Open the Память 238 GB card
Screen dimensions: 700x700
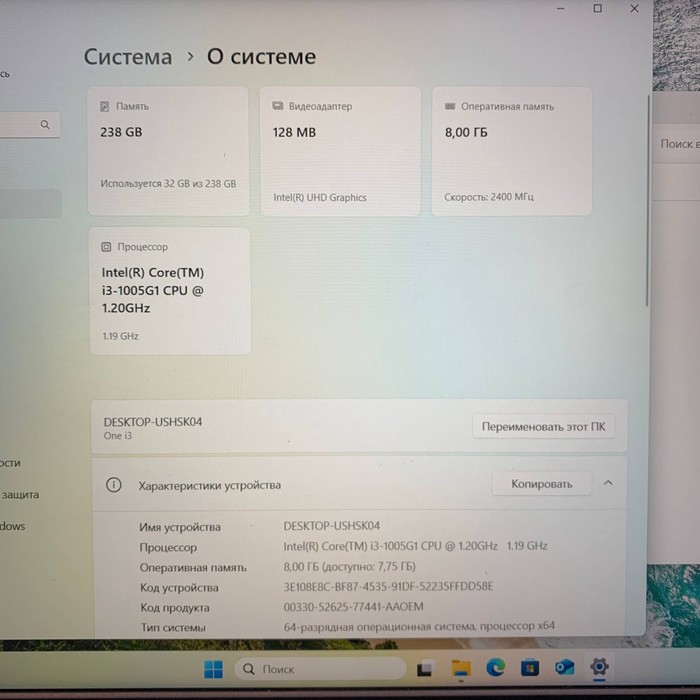[x=168, y=151]
